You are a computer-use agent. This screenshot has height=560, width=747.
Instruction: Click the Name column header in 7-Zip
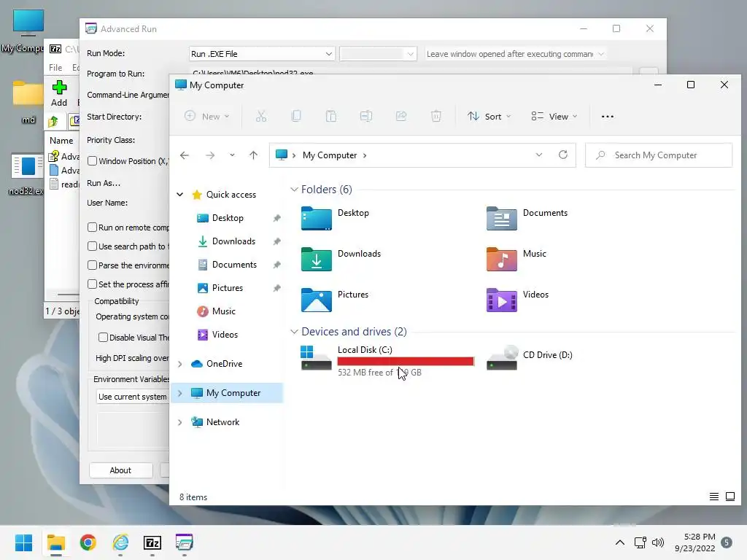coord(61,141)
